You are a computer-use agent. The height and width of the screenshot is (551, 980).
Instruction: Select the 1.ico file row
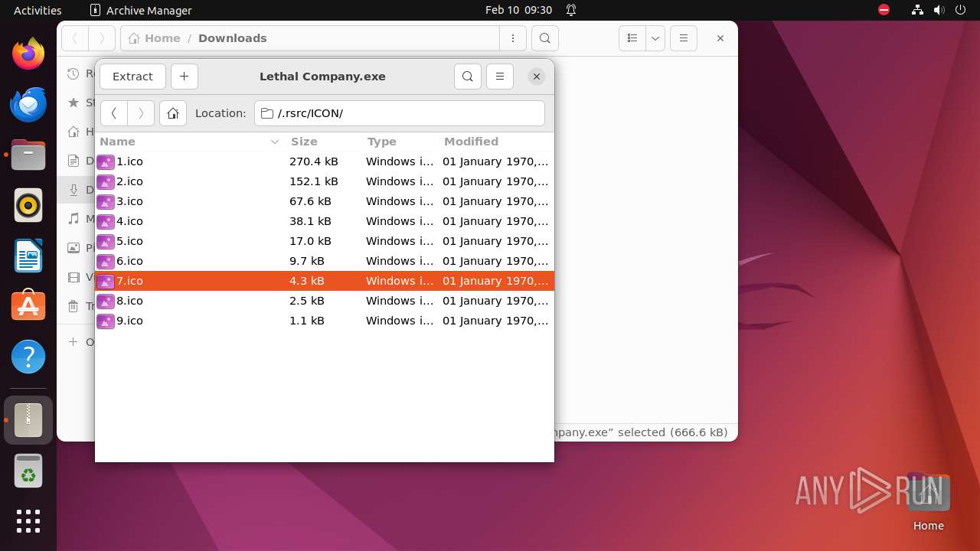(325, 161)
